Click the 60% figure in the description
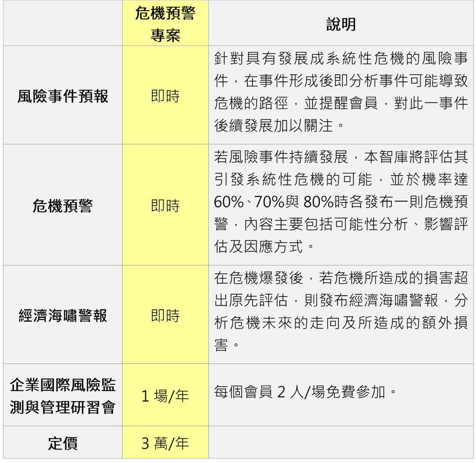 [229, 202]
